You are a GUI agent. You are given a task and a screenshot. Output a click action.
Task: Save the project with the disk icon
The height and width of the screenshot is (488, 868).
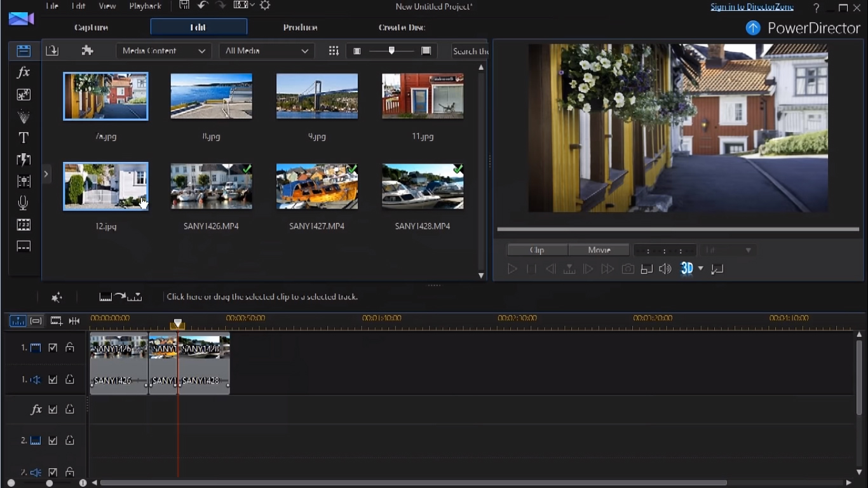tap(184, 6)
